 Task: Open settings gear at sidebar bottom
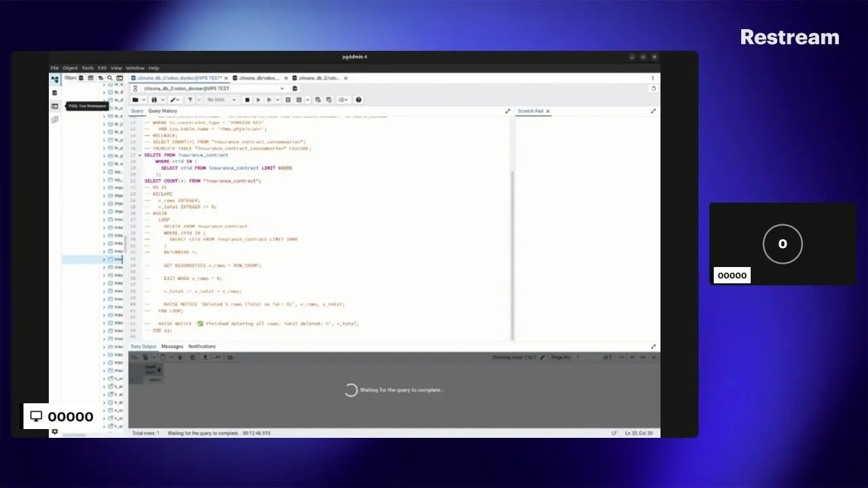tap(55, 432)
